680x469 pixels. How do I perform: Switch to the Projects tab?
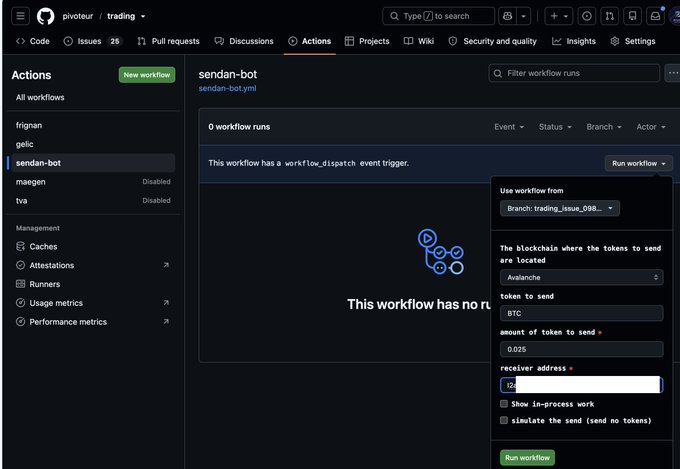coord(367,41)
